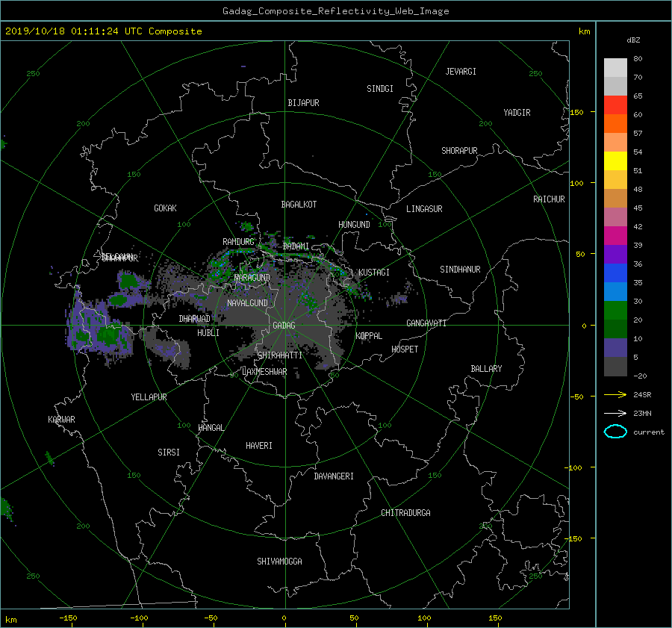
Task: Click the YADGIR city label
Action: (517, 113)
